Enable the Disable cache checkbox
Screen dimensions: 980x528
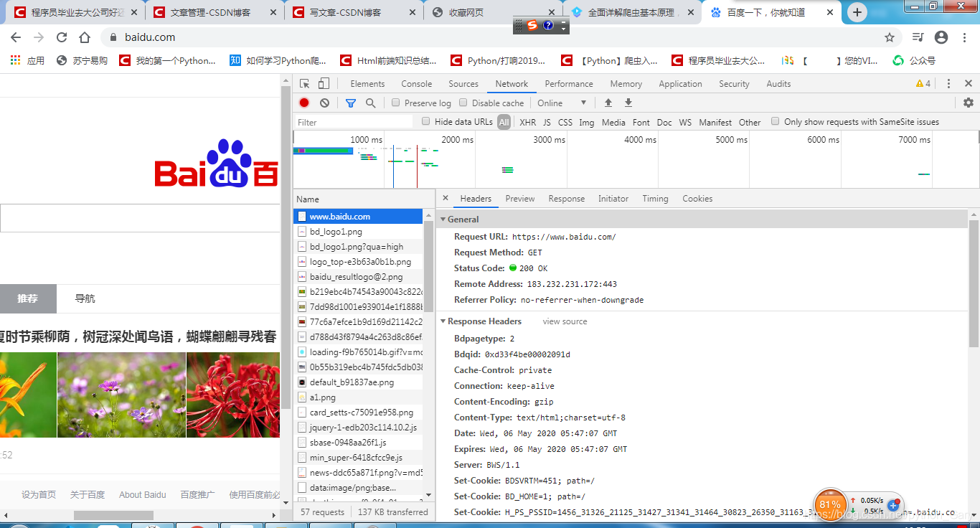(x=463, y=103)
